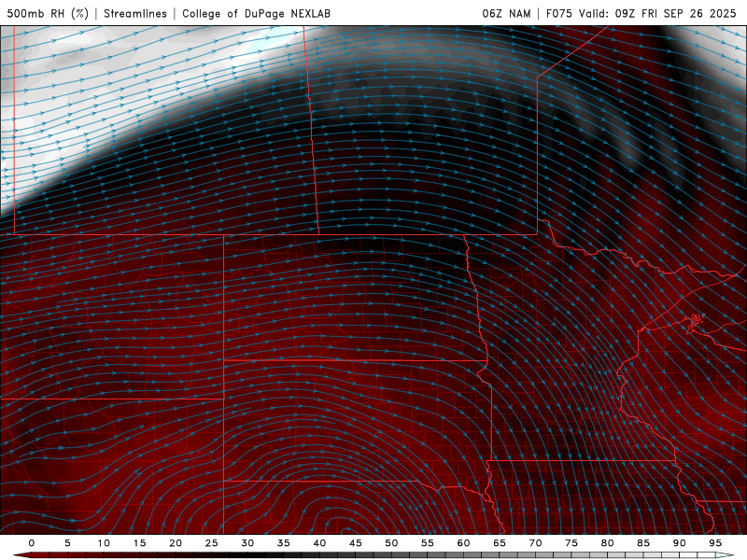Click the colorbar label '85'
747x560 pixels.
point(643,543)
